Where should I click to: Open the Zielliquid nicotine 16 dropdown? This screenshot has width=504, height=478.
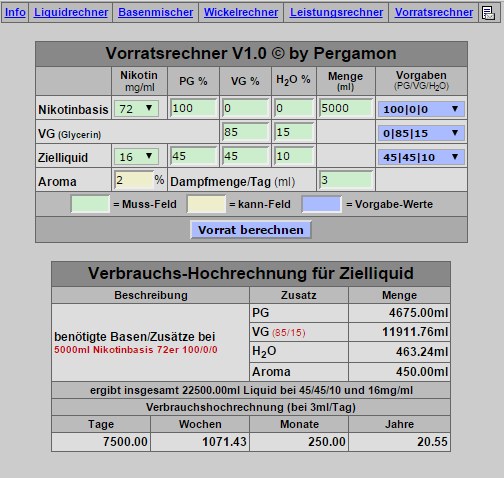136,157
